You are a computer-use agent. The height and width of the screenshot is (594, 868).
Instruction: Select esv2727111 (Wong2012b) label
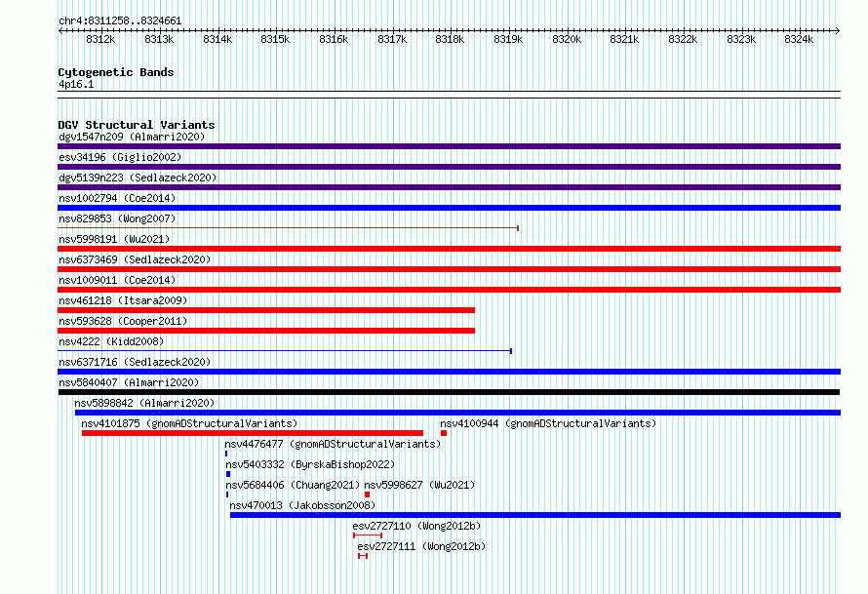pos(422,546)
